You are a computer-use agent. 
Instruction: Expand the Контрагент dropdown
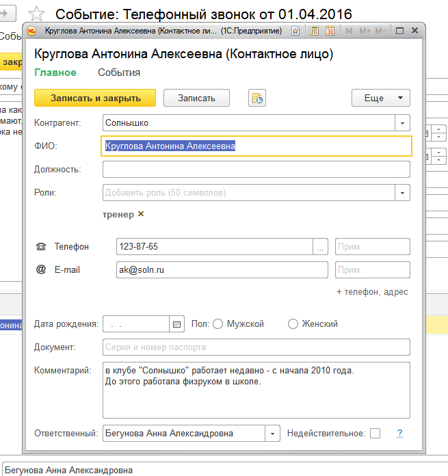pos(403,123)
